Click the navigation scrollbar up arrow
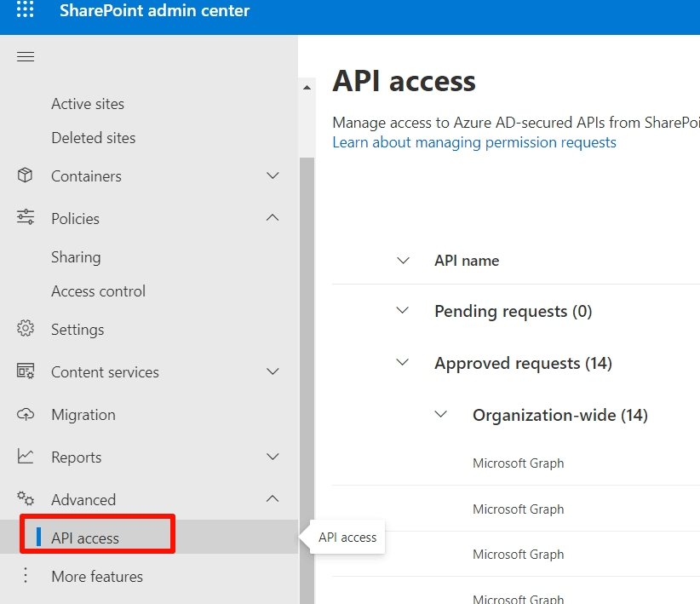The width and height of the screenshot is (700, 604). pos(307,87)
